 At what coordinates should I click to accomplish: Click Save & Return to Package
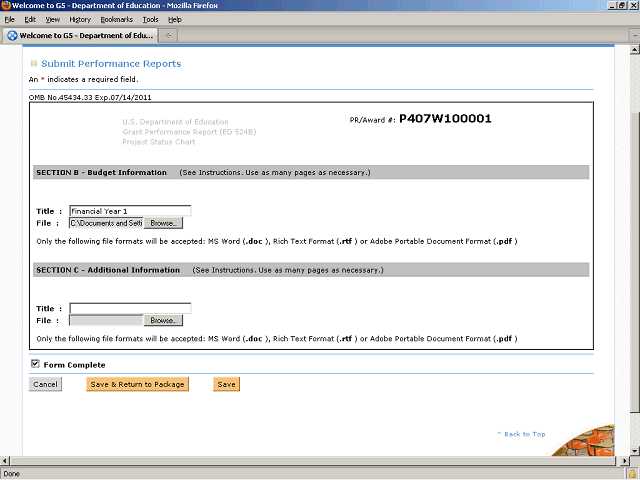pyautogui.click(x=138, y=384)
